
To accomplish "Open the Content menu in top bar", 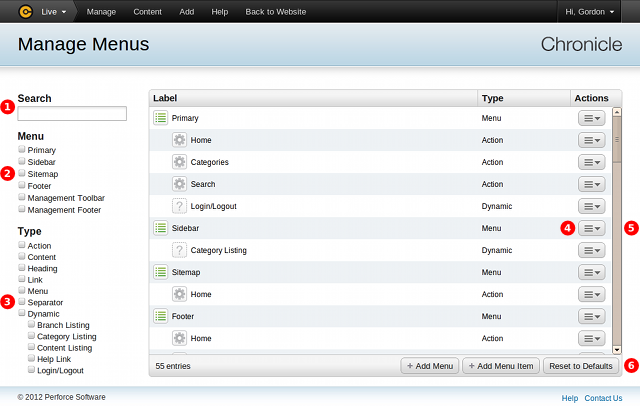I will click(x=147, y=12).
